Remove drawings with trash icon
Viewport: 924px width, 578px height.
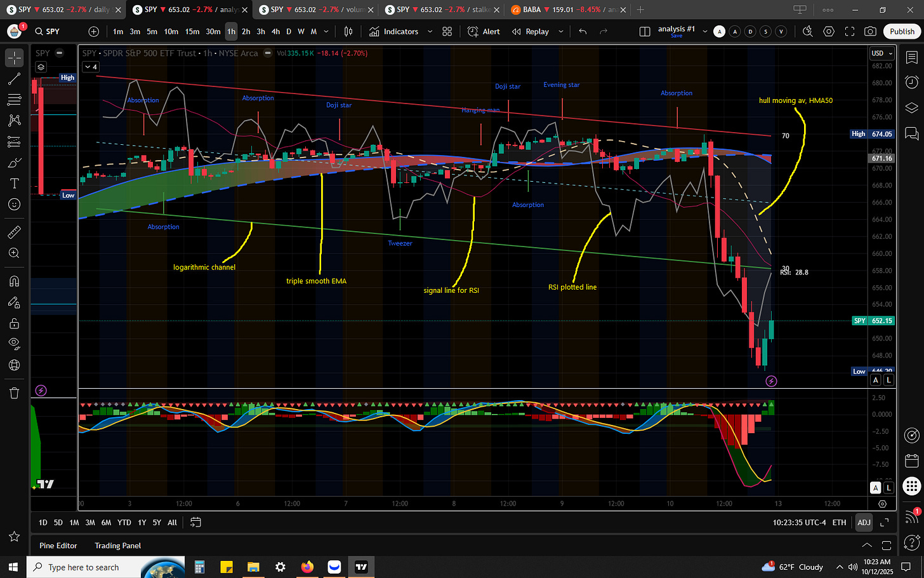point(14,393)
